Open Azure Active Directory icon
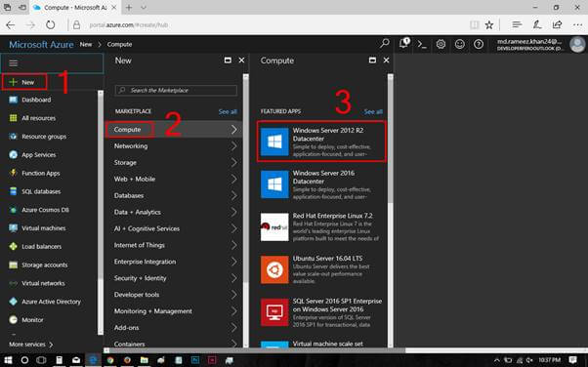The height and width of the screenshot is (367, 588). (x=13, y=302)
